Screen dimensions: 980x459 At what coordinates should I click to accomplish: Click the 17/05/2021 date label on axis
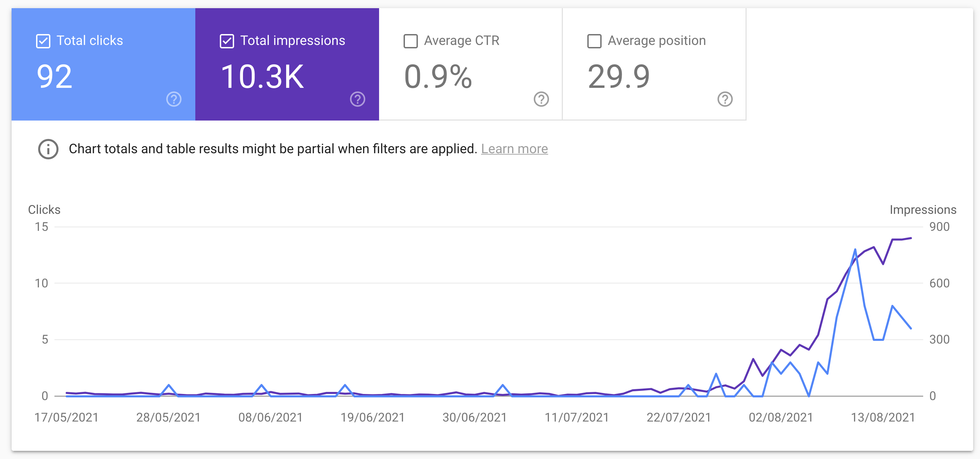coord(67,417)
